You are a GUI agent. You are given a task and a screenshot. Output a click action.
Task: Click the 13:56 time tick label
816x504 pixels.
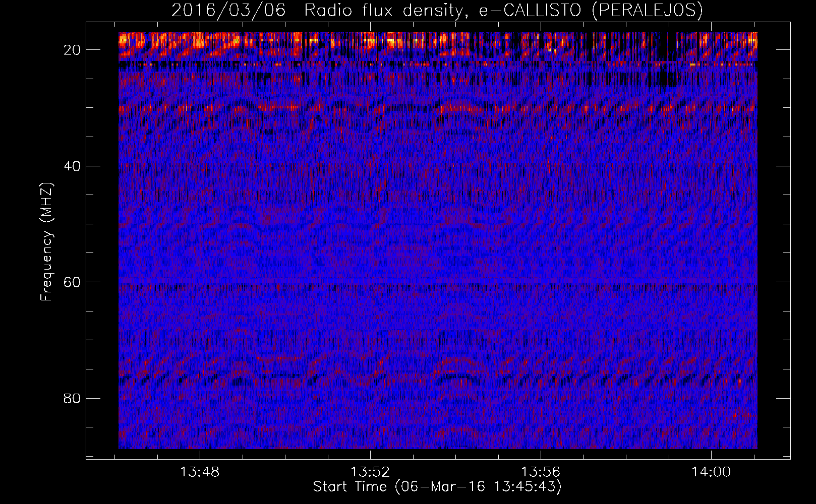click(541, 472)
